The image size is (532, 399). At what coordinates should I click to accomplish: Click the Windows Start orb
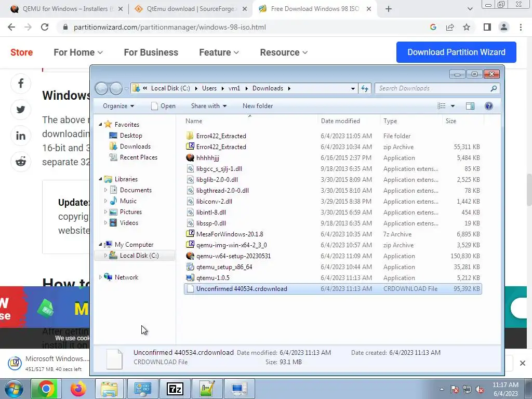pyautogui.click(x=14, y=389)
